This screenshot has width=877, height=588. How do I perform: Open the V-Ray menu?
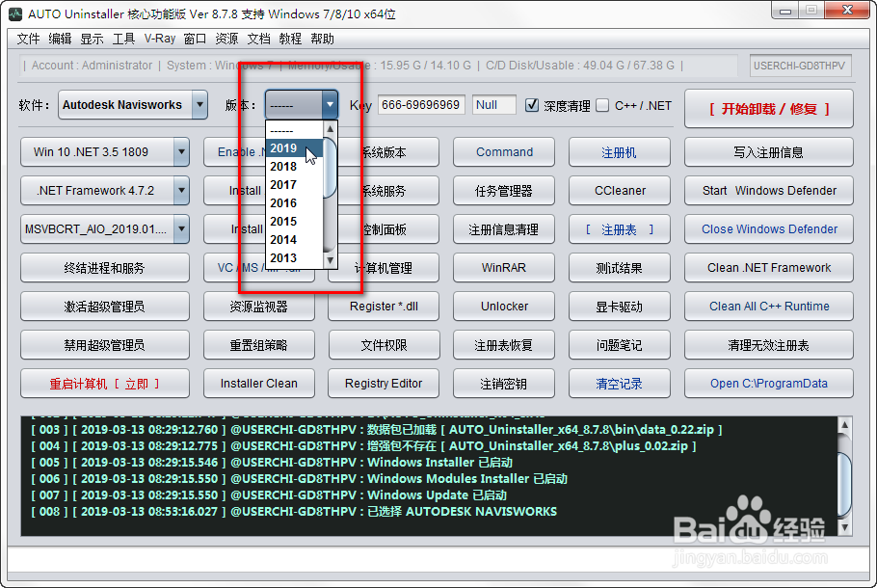point(160,39)
